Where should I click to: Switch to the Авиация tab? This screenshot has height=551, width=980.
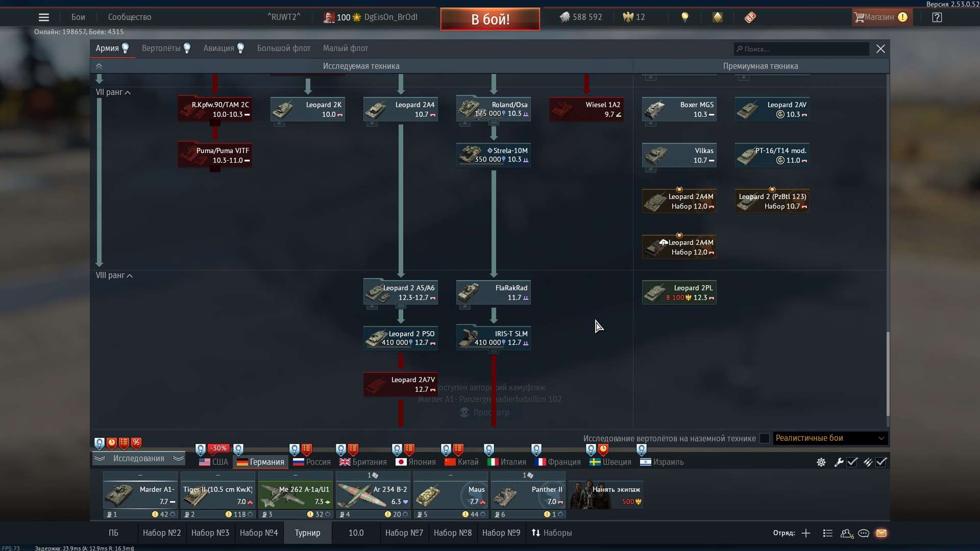tap(218, 48)
